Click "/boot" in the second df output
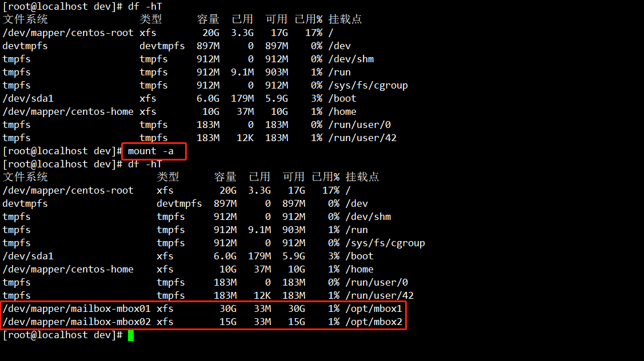The height and width of the screenshot is (361, 644). coord(359,256)
